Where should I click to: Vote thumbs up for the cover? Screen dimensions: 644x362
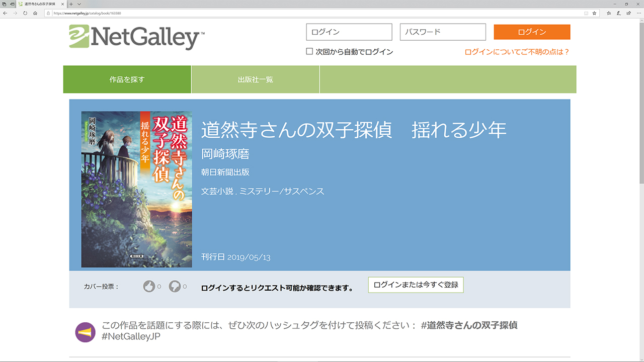[x=149, y=287]
